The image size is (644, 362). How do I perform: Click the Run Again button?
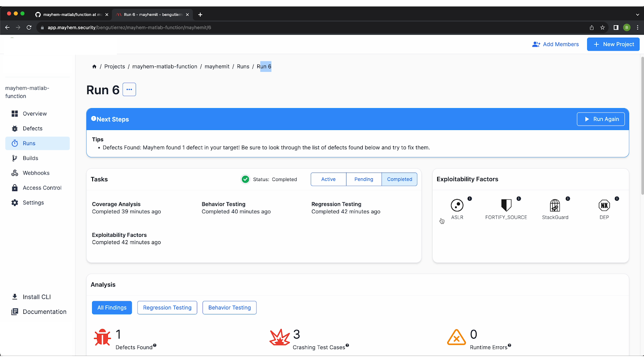601,119
